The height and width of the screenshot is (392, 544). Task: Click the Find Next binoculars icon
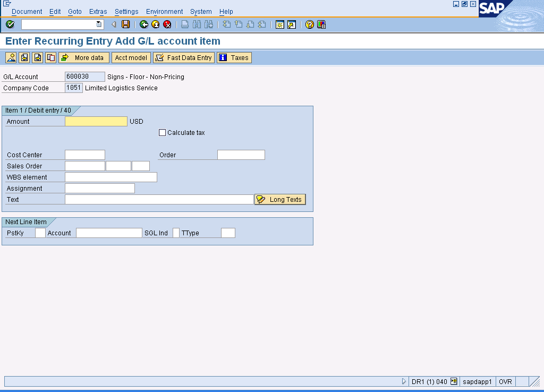point(208,24)
